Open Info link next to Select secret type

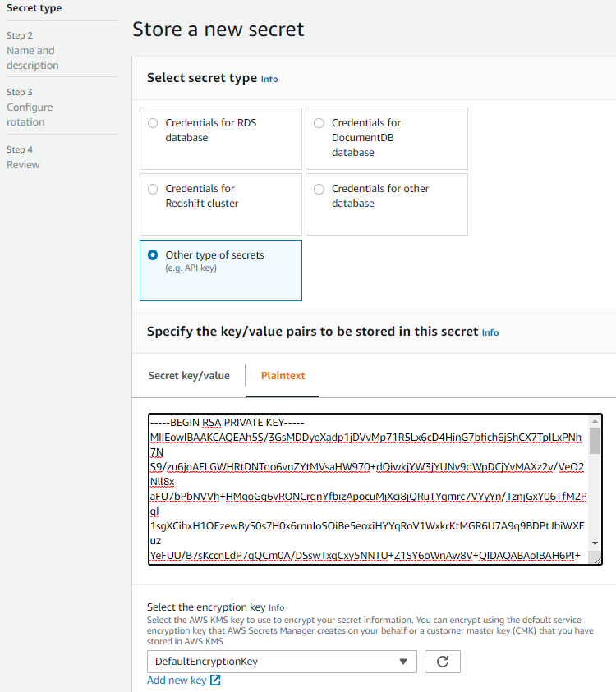(269, 79)
